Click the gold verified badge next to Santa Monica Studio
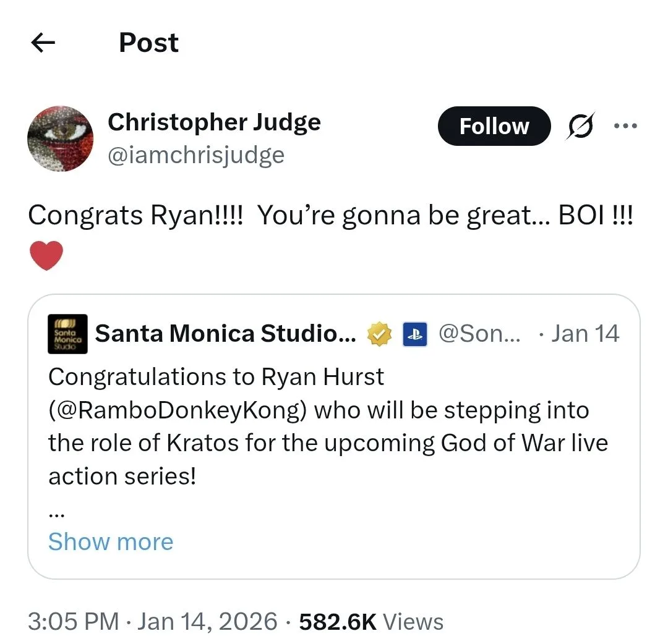Viewport: 668px width, 644px height. point(380,334)
